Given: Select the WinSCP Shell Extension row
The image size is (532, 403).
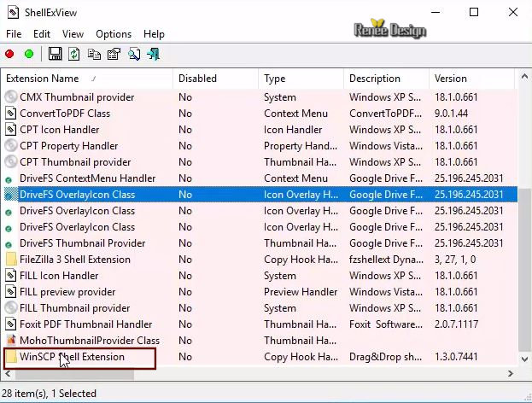Looking at the screenshot, I should click(x=260, y=357).
